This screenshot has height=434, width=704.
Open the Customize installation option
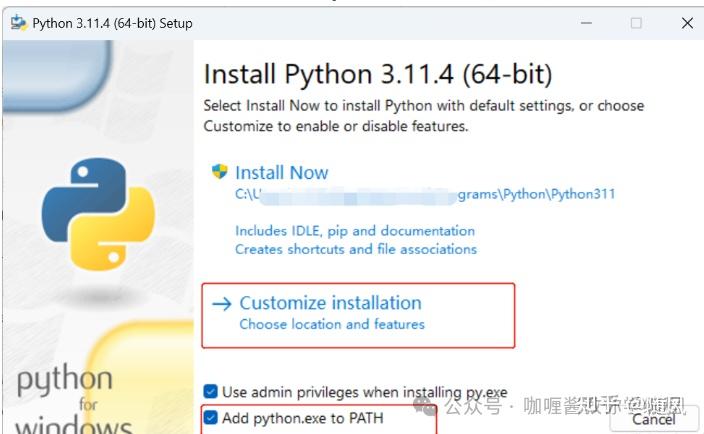pos(358,315)
